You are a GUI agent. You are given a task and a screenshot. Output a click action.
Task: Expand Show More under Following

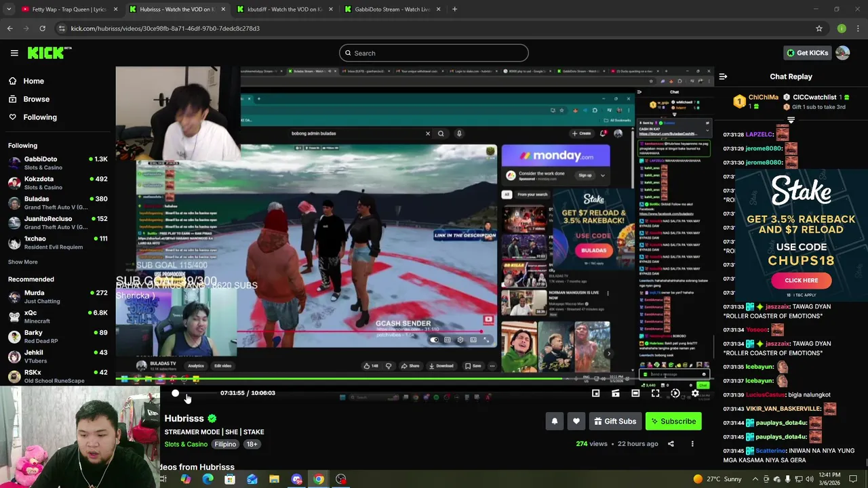[x=23, y=262]
